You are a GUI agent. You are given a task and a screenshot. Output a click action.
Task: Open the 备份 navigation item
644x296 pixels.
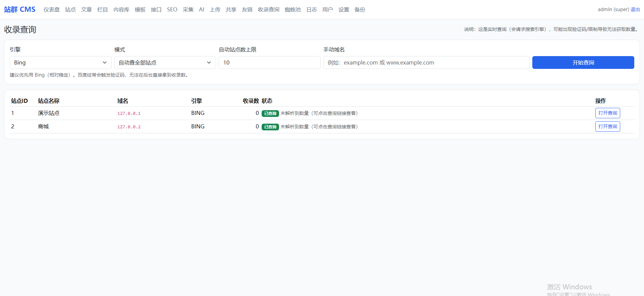tap(360, 10)
